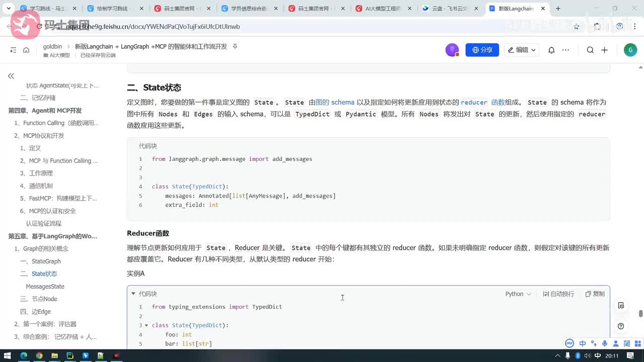Image resolution: width=644 pixels, height=362 pixels.
Task: Open the 编辑 mode dropdown
Action: [x=522, y=50]
